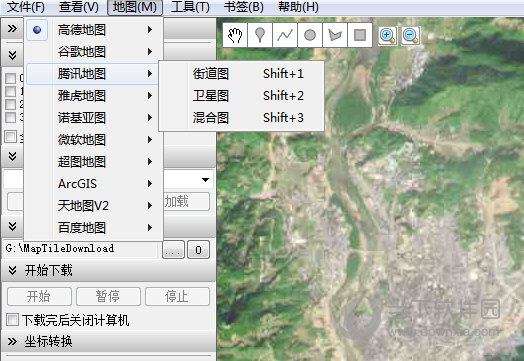This screenshot has height=361, width=524.
Task: Toggle 下载完后关闭计算机 checkbox
Action: point(12,320)
